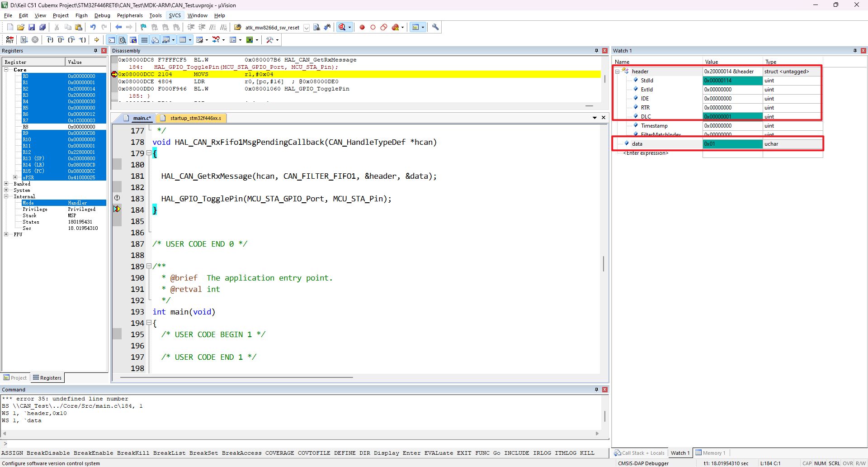Image resolution: width=868 pixels, height=467 pixels.
Task: Click the Kill all breakpoints icon
Action: [x=396, y=27]
